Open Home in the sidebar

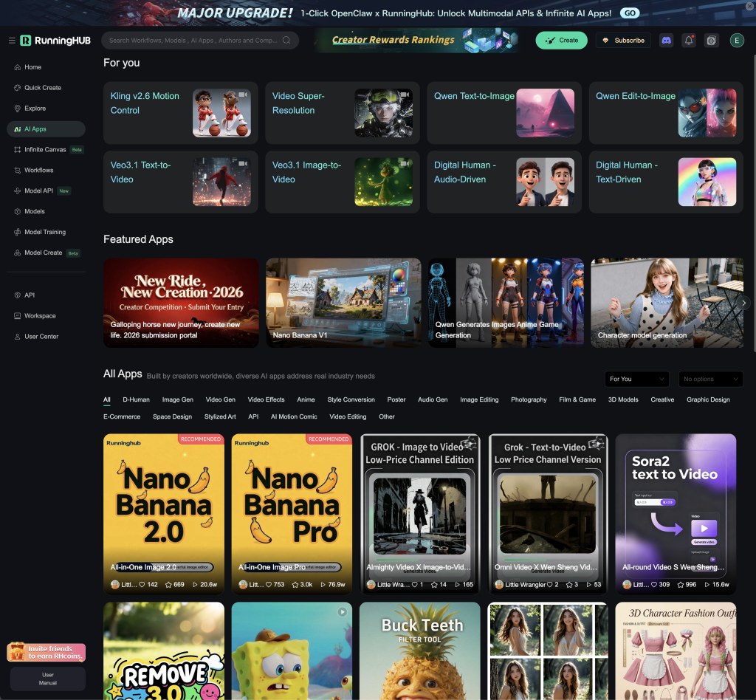pos(46,67)
